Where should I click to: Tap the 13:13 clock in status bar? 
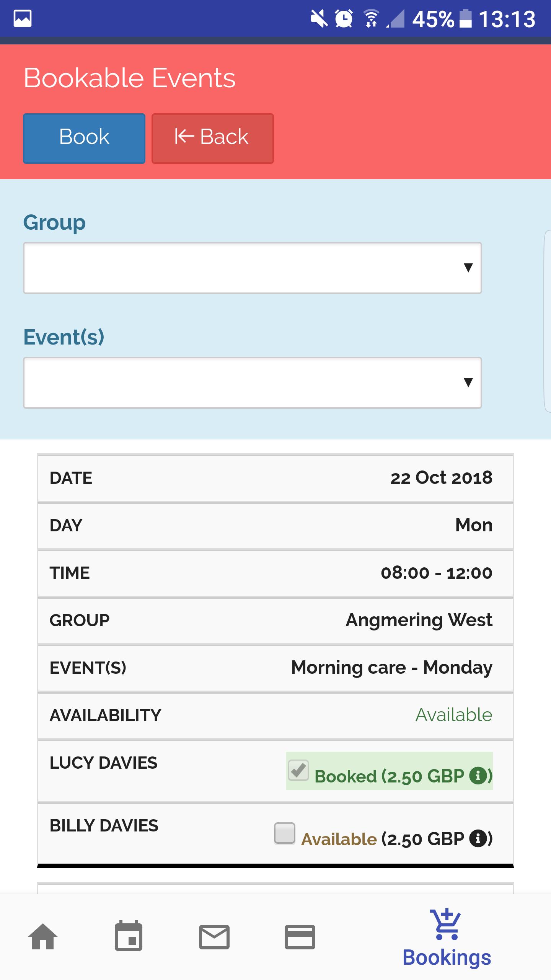point(507,19)
